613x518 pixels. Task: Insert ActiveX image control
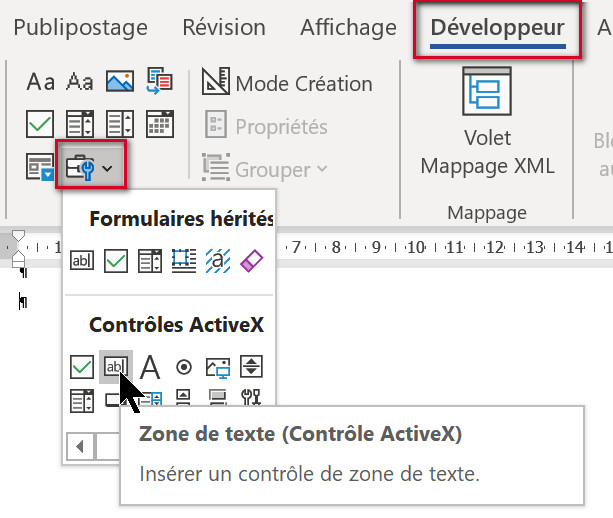point(218,367)
